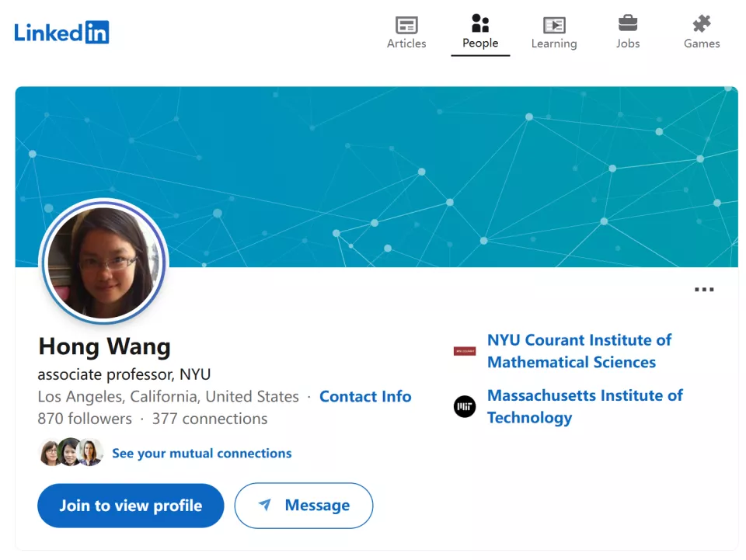This screenshot has width=746, height=560.
Task: Open the Learning icon in navigation
Action: (x=554, y=25)
